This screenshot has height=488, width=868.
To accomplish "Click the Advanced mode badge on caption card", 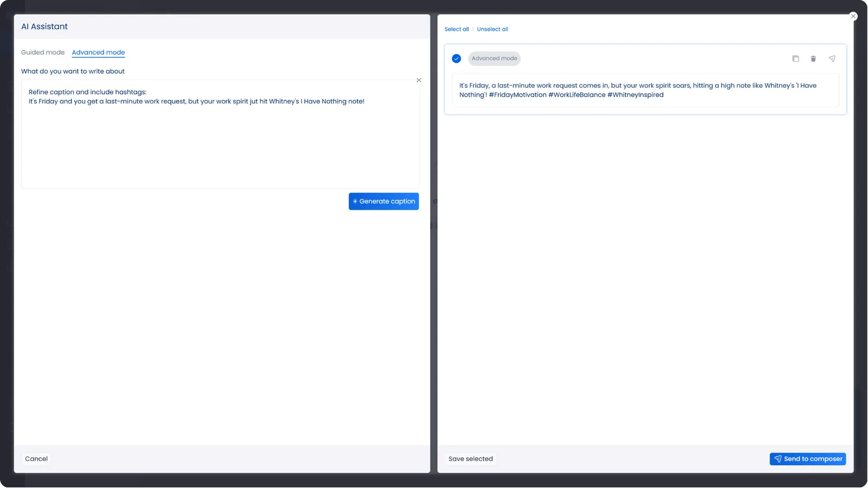I will tap(494, 59).
